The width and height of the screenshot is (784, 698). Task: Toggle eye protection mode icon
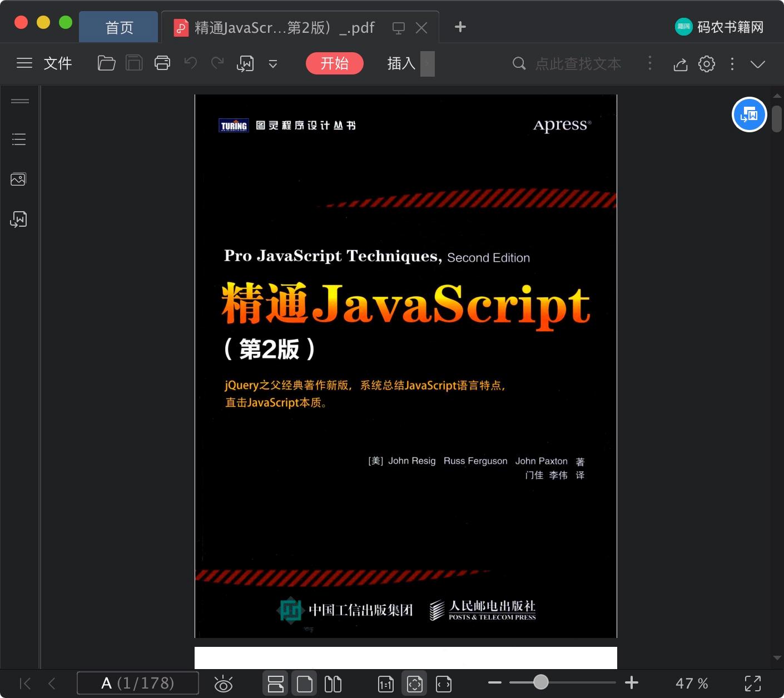pyautogui.click(x=224, y=684)
